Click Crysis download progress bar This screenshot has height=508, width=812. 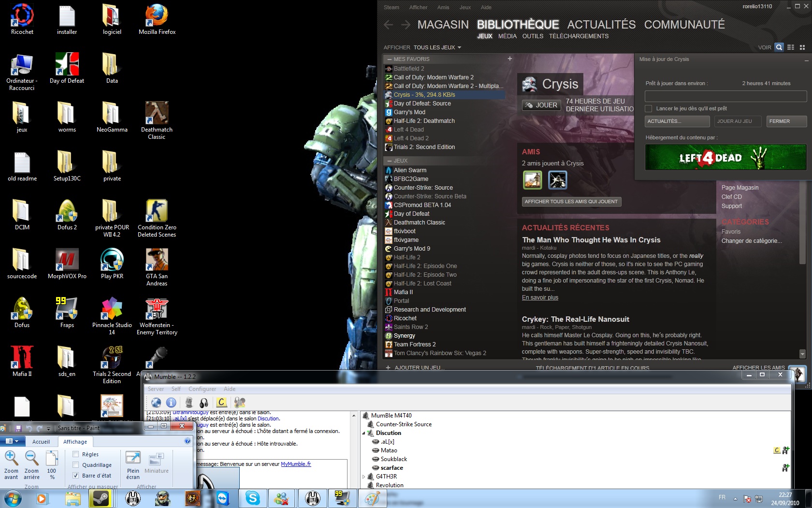click(x=725, y=96)
